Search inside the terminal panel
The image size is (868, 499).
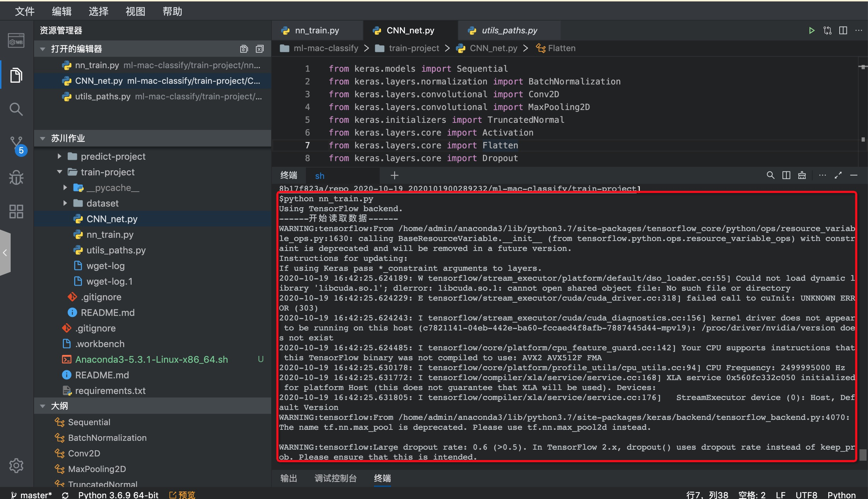pos(770,175)
